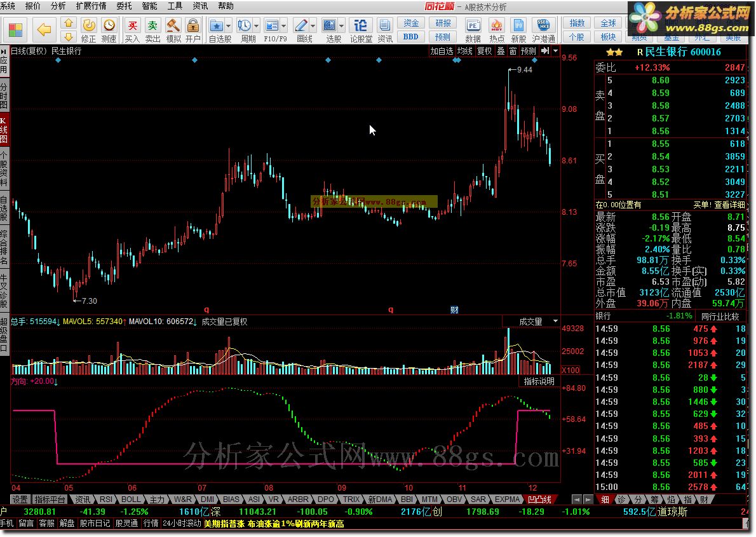Click the up arrow toolbar icon

coord(69,23)
